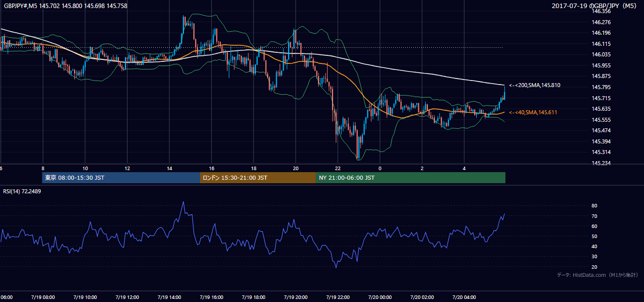Click the 7/20 00:00 bottom date label
This screenshot has width=644, height=302.
380,297
